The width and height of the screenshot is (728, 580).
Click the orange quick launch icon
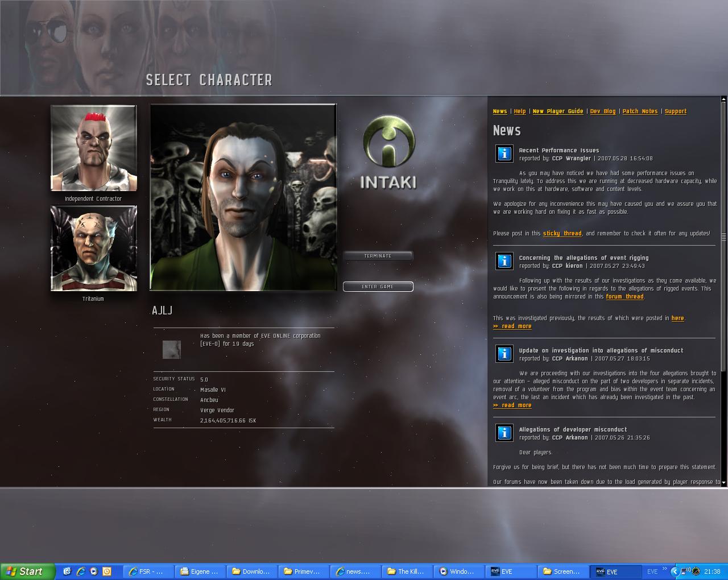[106, 571]
